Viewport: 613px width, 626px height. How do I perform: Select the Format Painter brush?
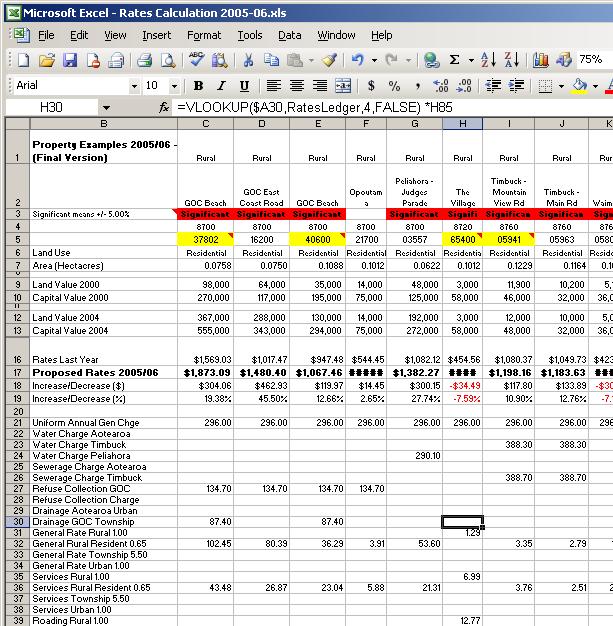click(331, 60)
